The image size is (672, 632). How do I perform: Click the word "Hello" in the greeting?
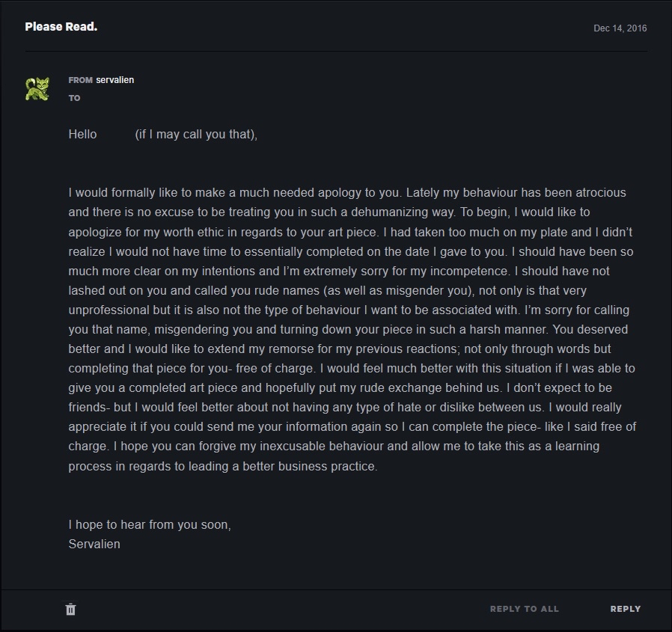(82, 135)
